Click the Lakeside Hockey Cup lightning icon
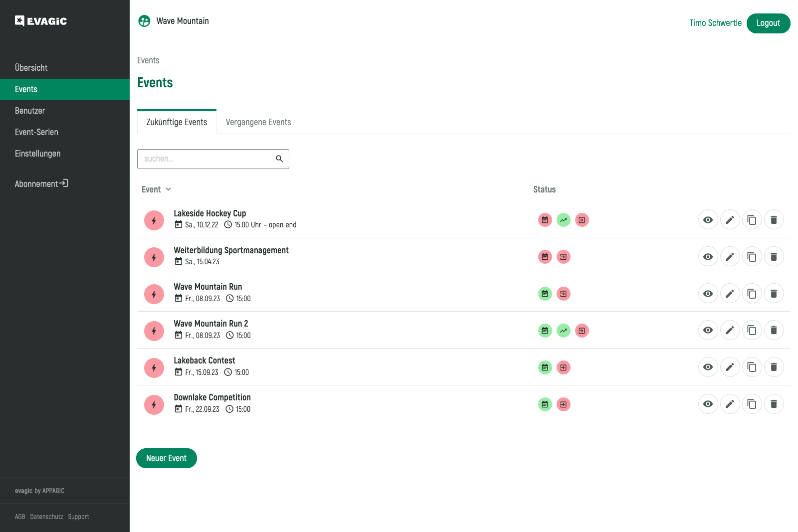 [154, 220]
